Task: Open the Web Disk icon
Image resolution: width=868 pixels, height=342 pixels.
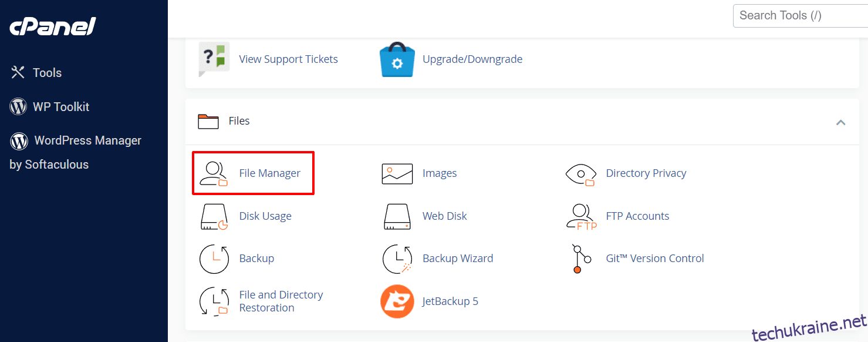Action: pyautogui.click(x=397, y=216)
